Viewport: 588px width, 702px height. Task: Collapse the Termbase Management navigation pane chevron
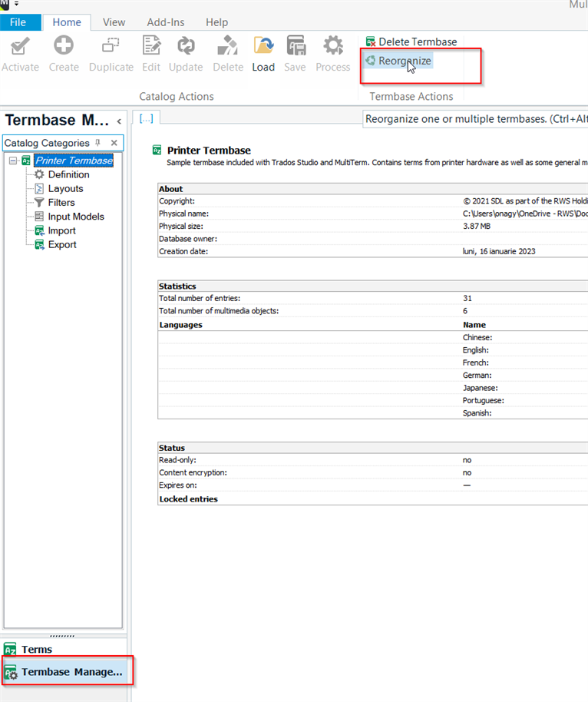click(x=119, y=121)
